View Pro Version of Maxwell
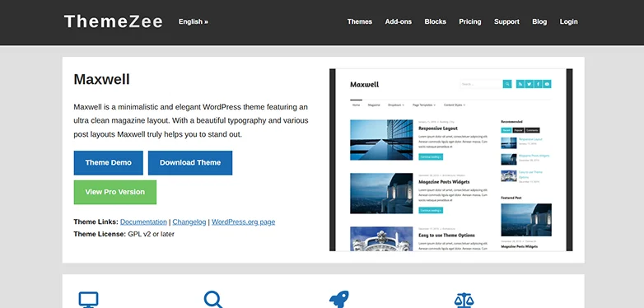The height and width of the screenshot is (308, 644). 115,192
